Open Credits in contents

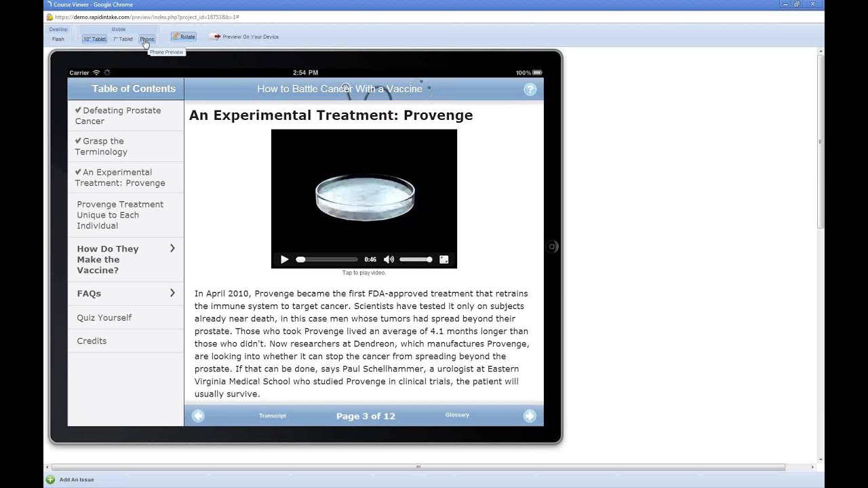click(125, 341)
